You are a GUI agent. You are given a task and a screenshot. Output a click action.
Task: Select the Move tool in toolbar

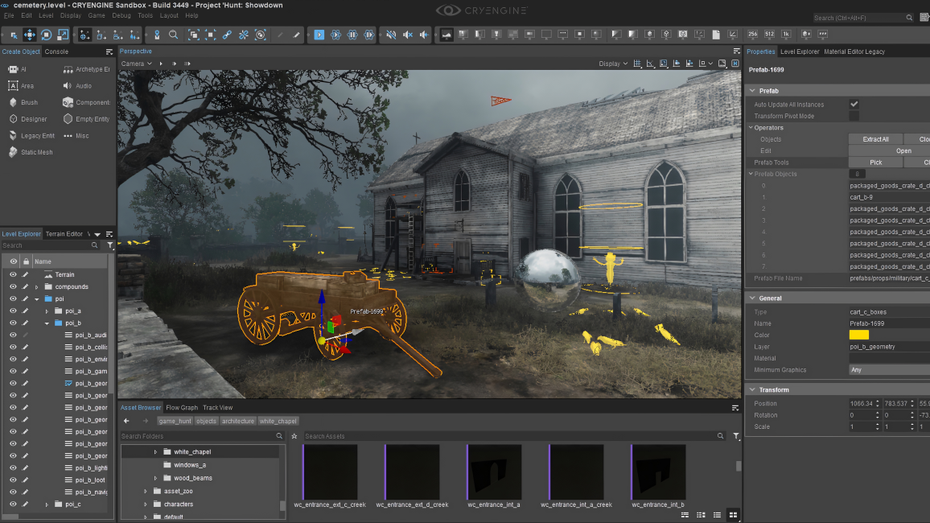30,35
